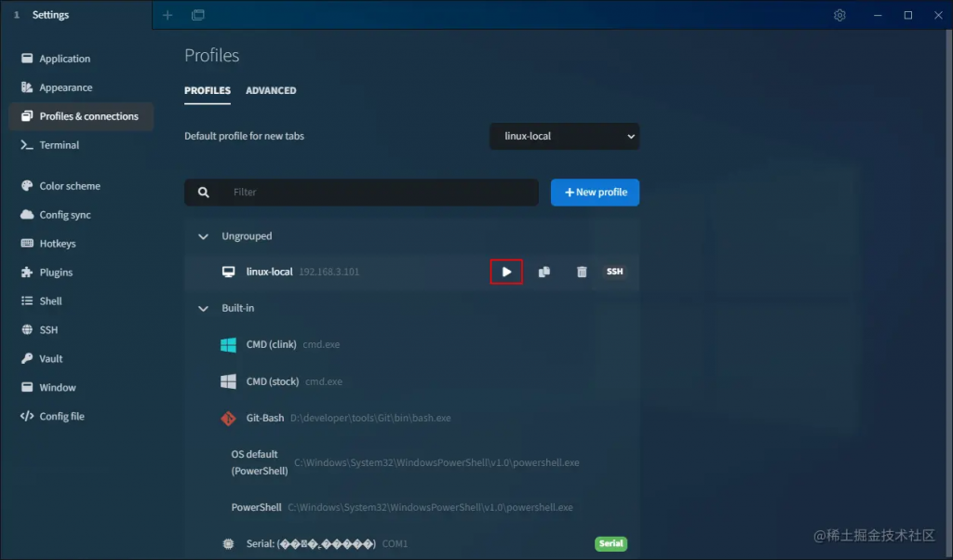Image resolution: width=953 pixels, height=560 pixels.
Task: Select the Git-Bash profile row
Action: click(412, 418)
